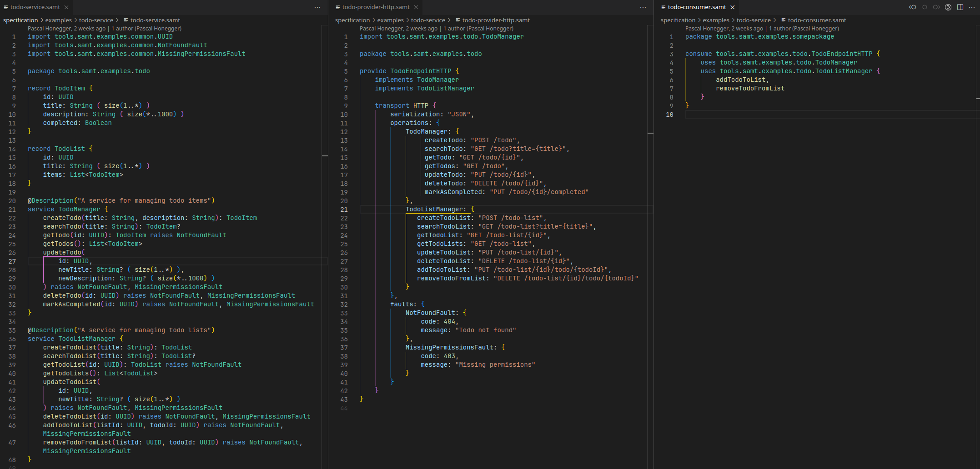
Task: Open More Actions in the todo-service editor group
Action: coord(317,7)
